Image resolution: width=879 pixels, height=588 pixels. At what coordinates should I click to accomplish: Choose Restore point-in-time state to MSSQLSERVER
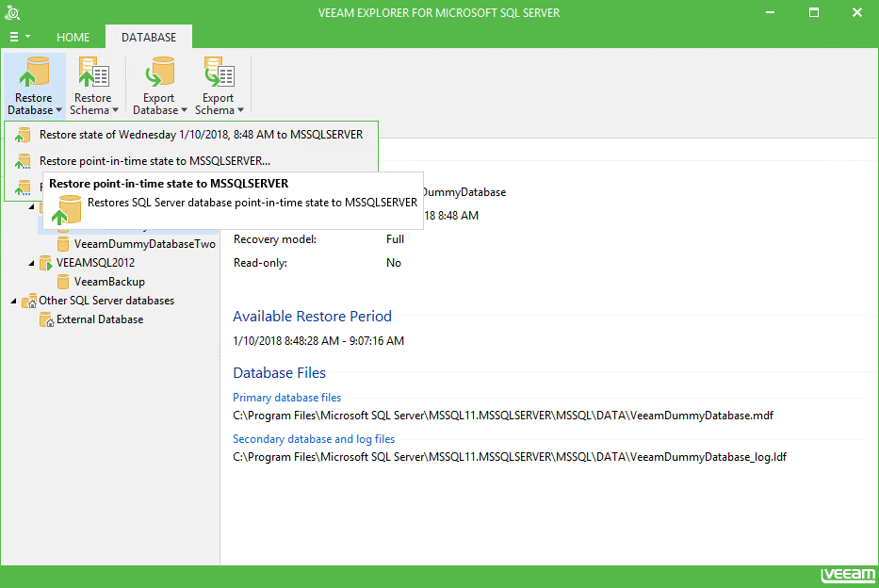point(191,161)
